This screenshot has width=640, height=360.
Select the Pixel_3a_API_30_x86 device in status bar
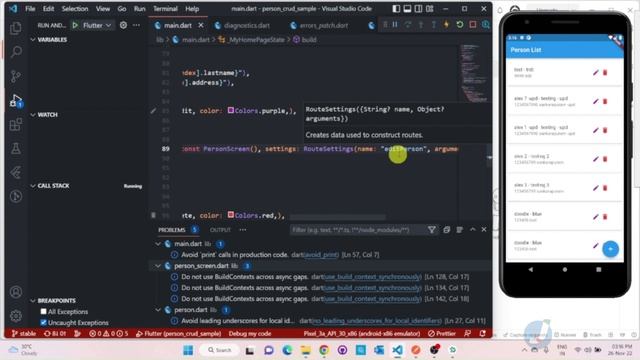tap(362, 333)
